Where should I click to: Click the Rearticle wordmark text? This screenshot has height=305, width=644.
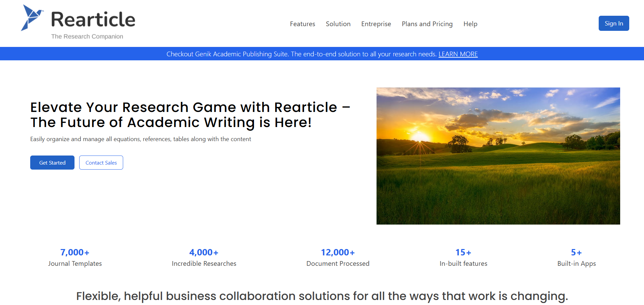(x=93, y=19)
